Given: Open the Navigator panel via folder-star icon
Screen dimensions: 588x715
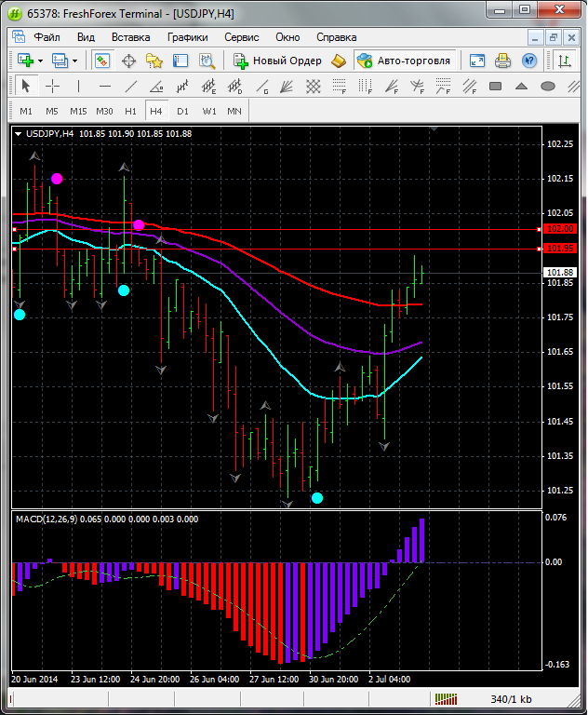Looking at the screenshot, I should pos(154,61).
